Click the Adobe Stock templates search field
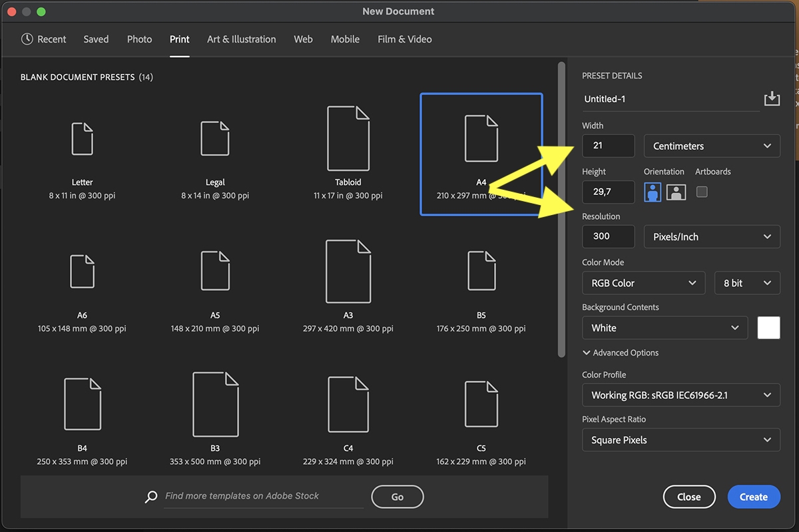This screenshot has width=799, height=532. 264,496
